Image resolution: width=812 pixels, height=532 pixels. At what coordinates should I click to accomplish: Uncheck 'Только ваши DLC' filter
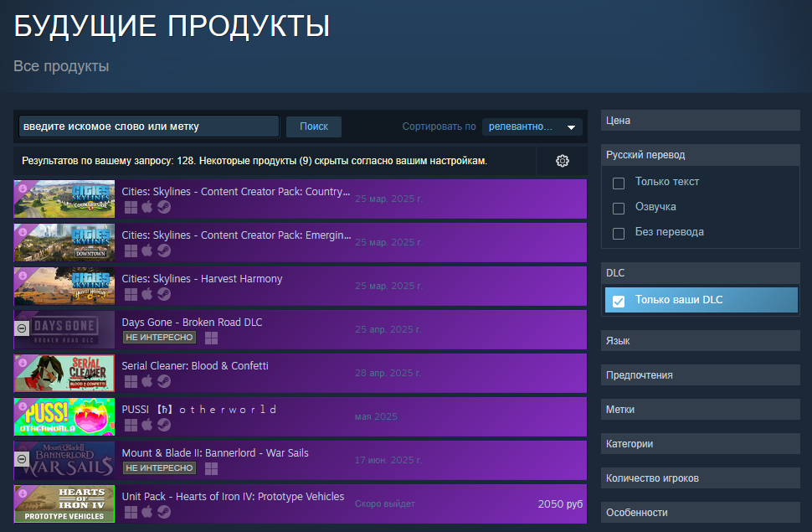pos(619,302)
